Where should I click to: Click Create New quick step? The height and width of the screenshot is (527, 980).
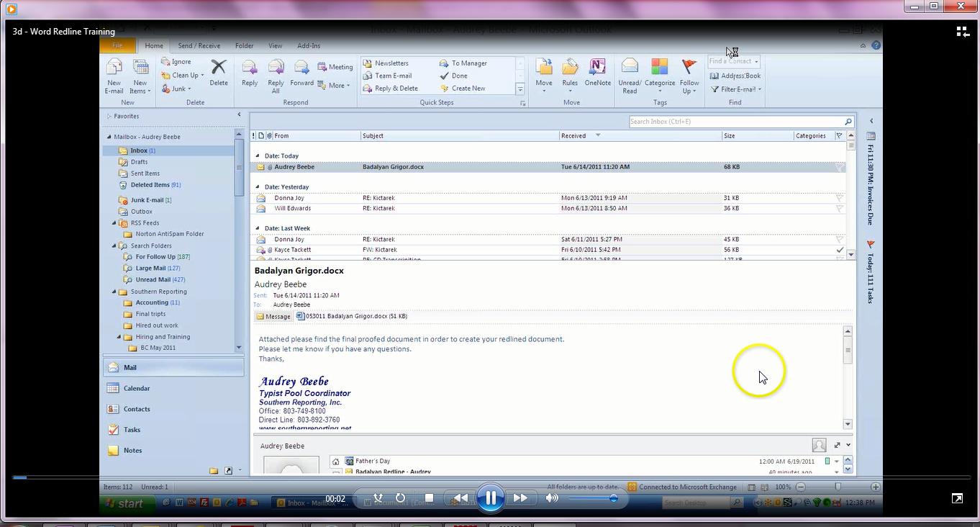coord(463,89)
